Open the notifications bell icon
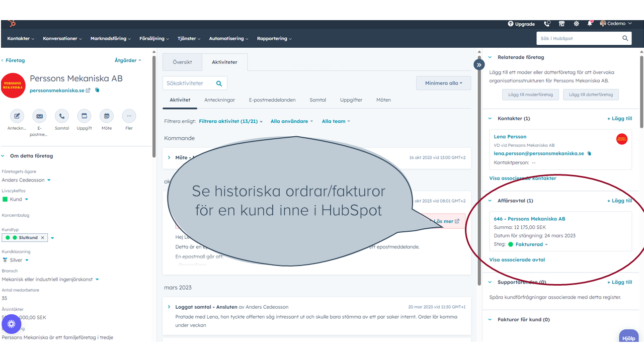The image size is (644, 362). (x=590, y=24)
